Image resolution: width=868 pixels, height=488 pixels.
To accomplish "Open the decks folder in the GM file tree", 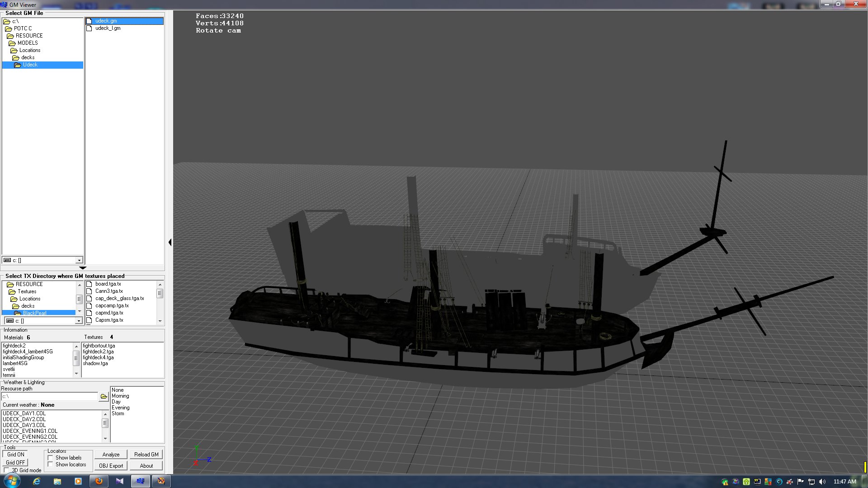I will click(x=28, y=58).
